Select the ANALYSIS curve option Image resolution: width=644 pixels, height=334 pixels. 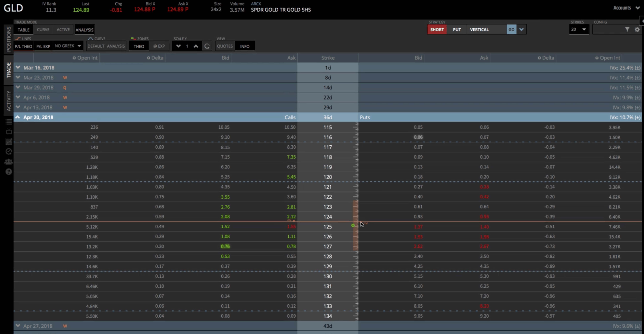click(116, 46)
